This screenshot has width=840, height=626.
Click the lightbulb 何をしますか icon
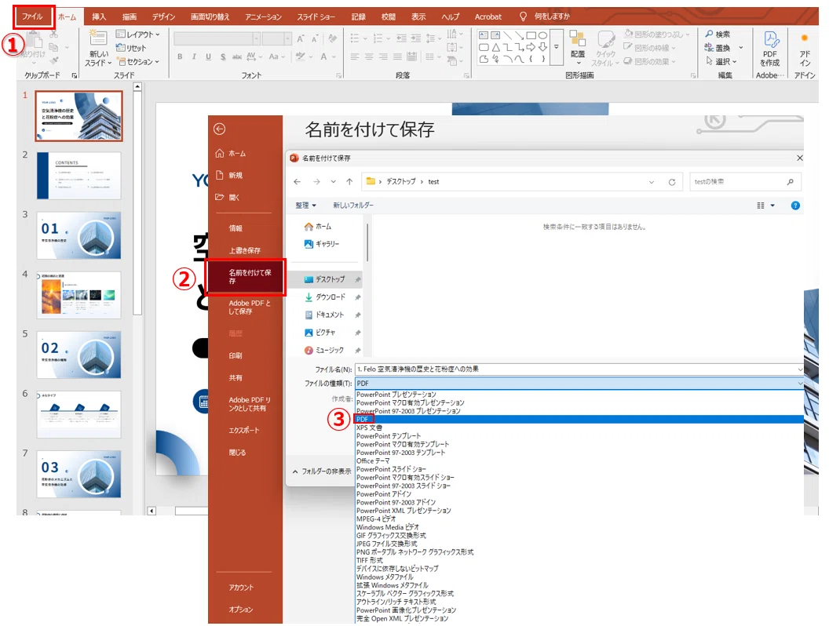point(523,16)
